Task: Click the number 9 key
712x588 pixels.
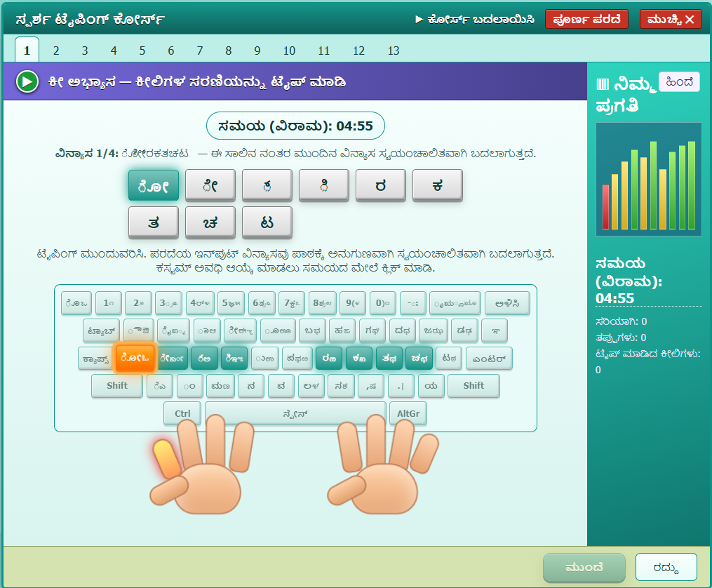Action: [x=352, y=303]
